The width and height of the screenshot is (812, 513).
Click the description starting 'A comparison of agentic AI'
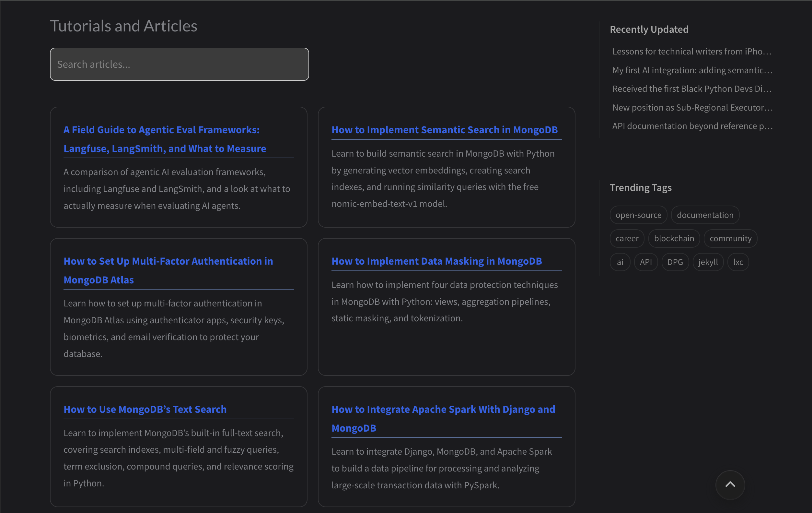(x=177, y=189)
